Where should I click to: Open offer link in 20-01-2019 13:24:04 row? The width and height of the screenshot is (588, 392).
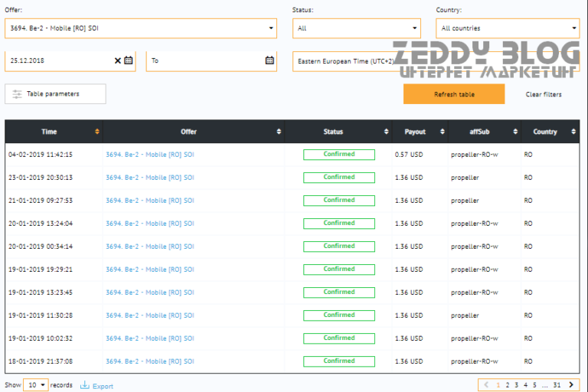[150, 224]
